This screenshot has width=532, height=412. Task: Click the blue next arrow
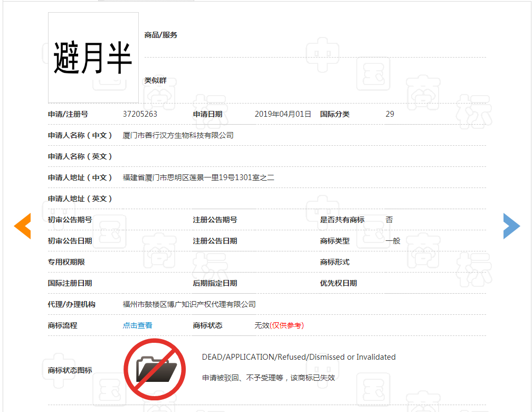click(x=511, y=227)
